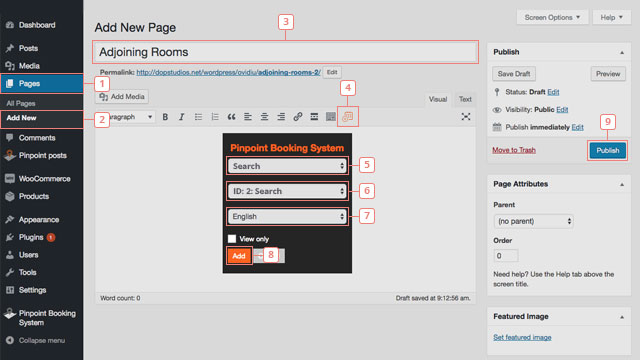
Task: Open Pinpoint Booking System sidebar menu
Action: pos(47,318)
